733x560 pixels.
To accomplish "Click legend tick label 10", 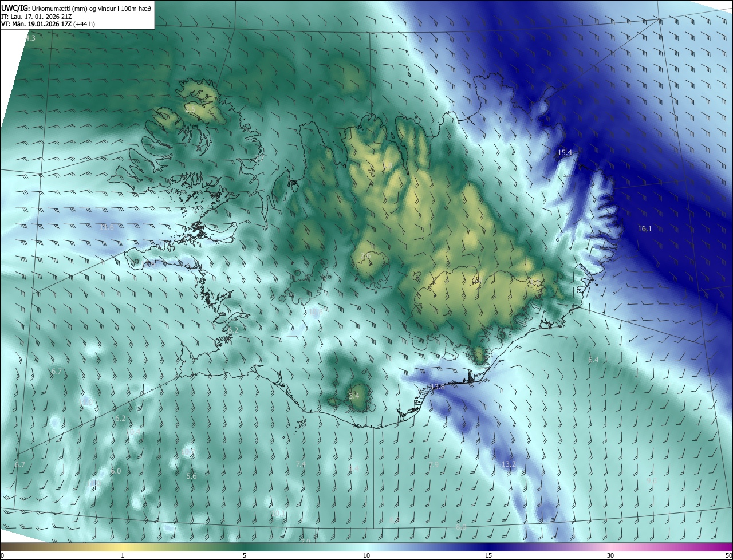I will click(x=366, y=555).
